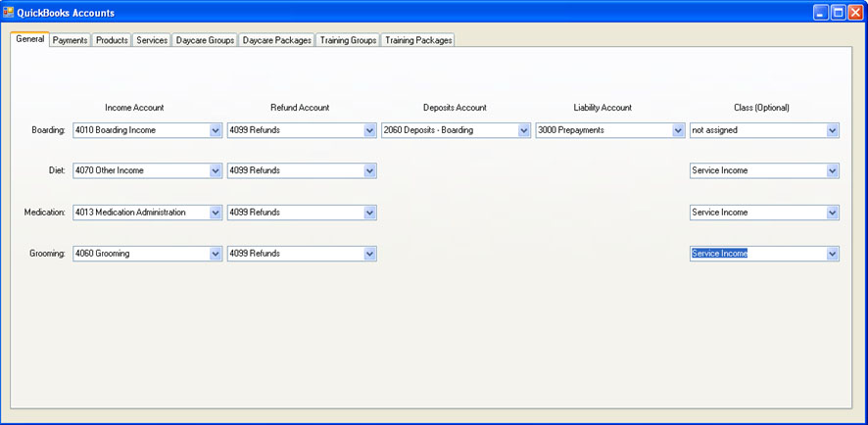Minimize the QuickBooks Accounts window
868x425 pixels.
point(821,13)
